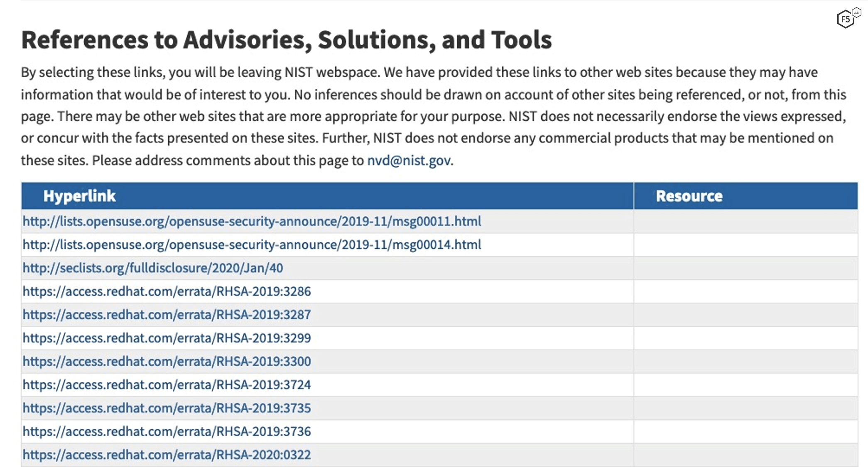Open seclists fulldisclosure 2020/Jan/40 link
Screen dimensions: 868x467
pyautogui.click(x=153, y=268)
